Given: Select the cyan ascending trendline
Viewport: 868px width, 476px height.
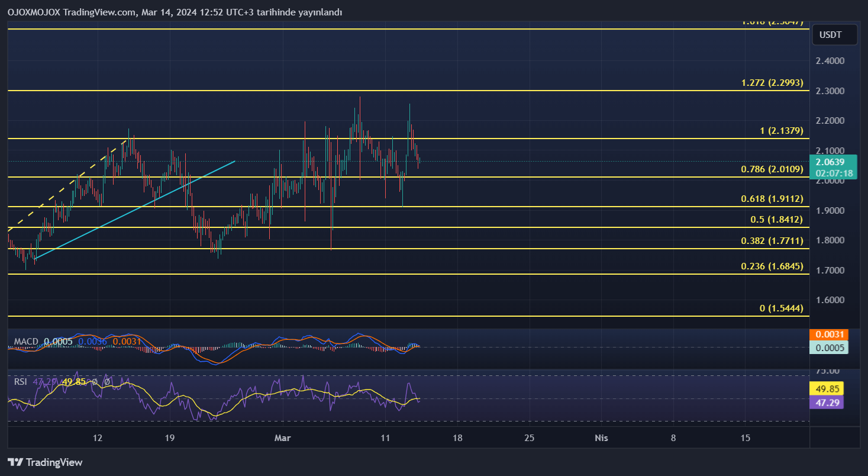Looking at the screenshot, I should (136, 210).
